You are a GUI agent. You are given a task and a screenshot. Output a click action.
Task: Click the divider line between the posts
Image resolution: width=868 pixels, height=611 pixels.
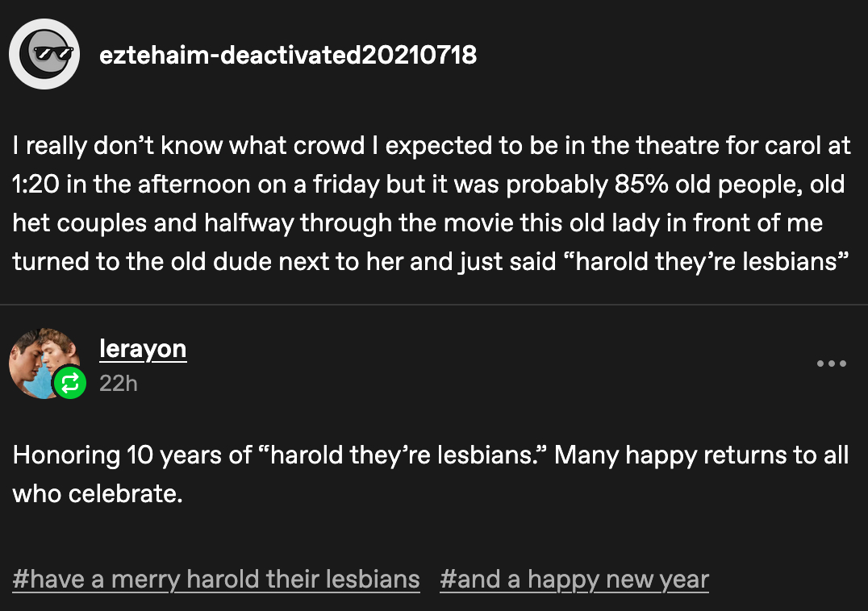[x=434, y=305]
